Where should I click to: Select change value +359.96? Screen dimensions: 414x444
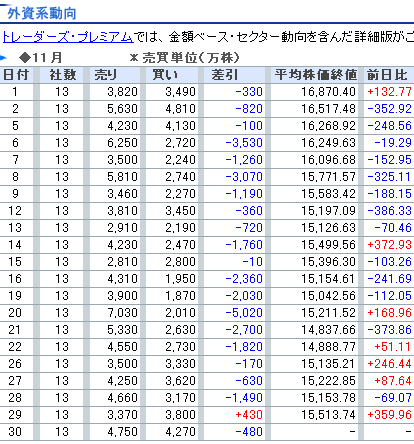[389, 415]
